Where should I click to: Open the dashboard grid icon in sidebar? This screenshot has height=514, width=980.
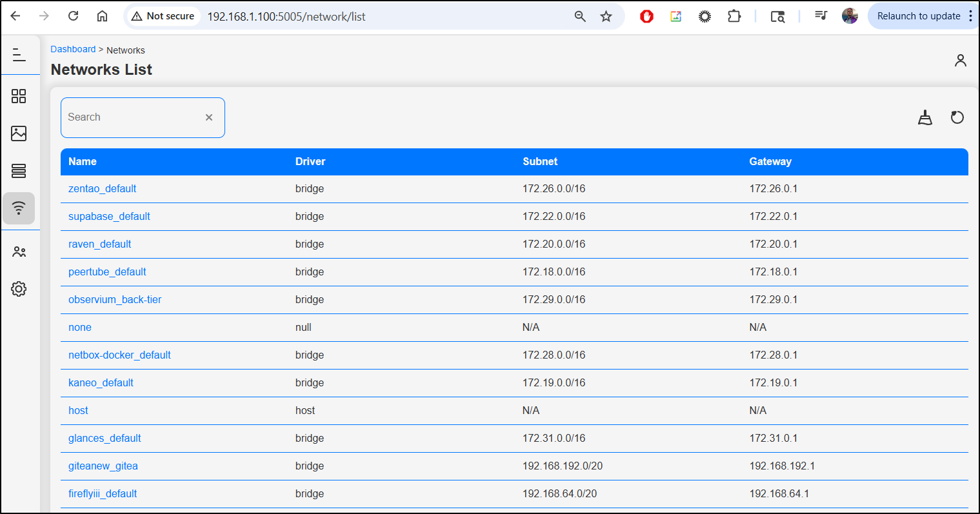coord(19,96)
